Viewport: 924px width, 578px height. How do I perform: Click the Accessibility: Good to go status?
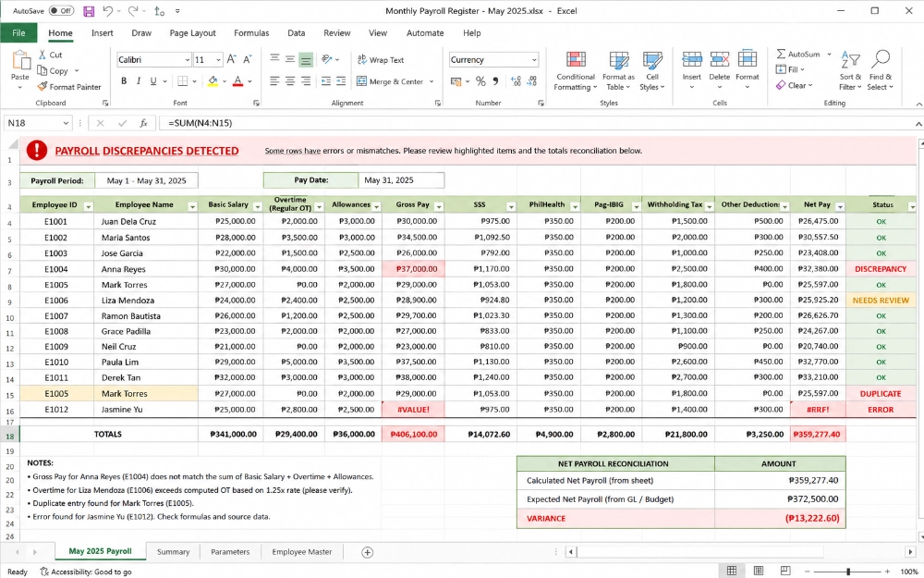pyautogui.click(x=86, y=572)
